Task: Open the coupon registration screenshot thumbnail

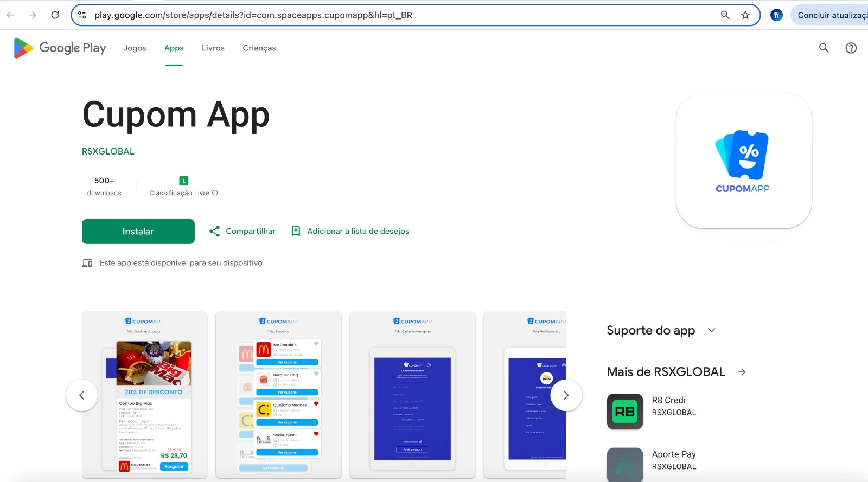Action: tap(412, 395)
